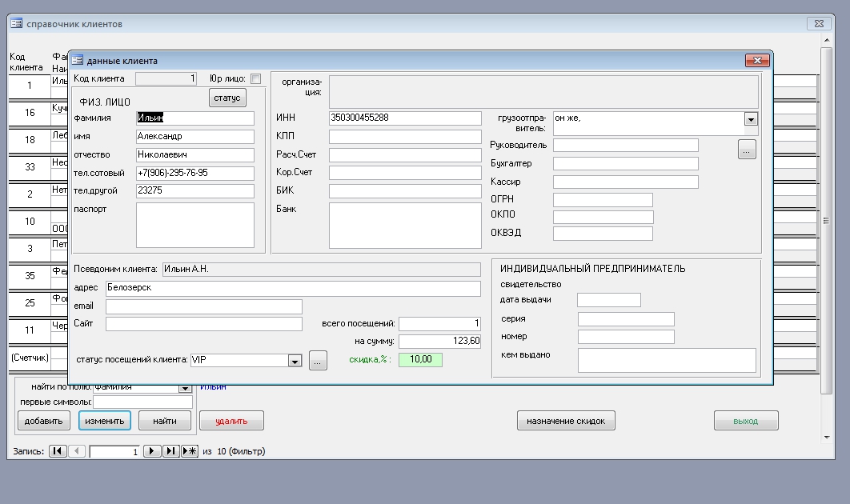Click the выход button
The height and width of the screenshot is (504, 850).
[746, 421]
